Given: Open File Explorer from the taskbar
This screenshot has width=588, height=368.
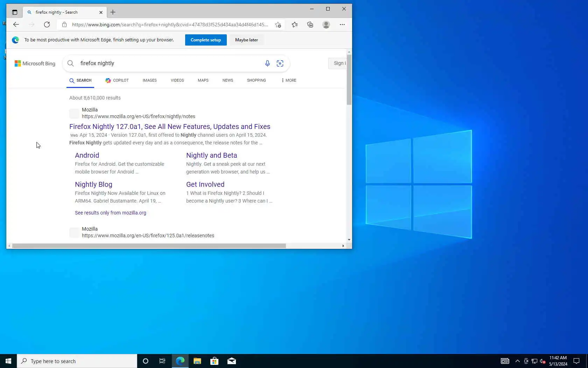Looking at the screenshot, I should click(197, 361).
